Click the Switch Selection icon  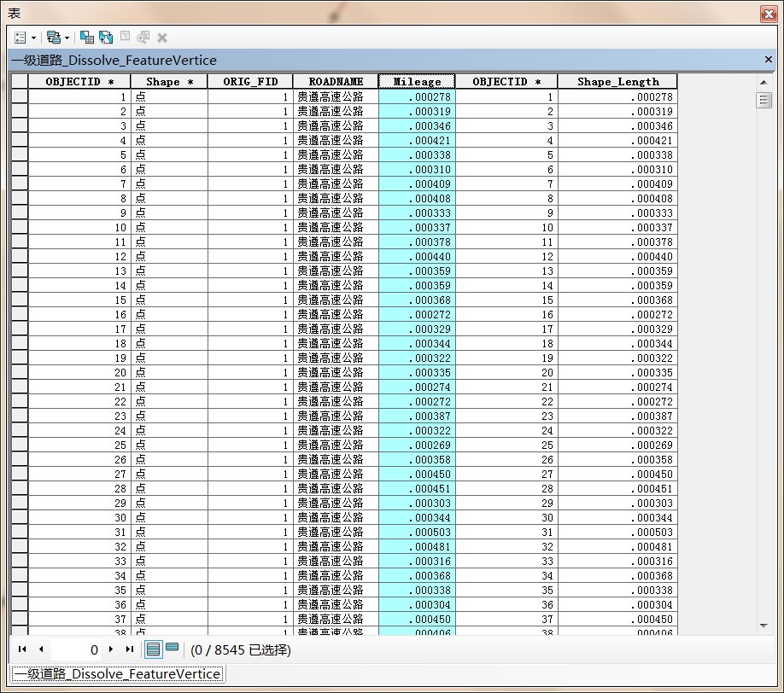tap(106, 38)
